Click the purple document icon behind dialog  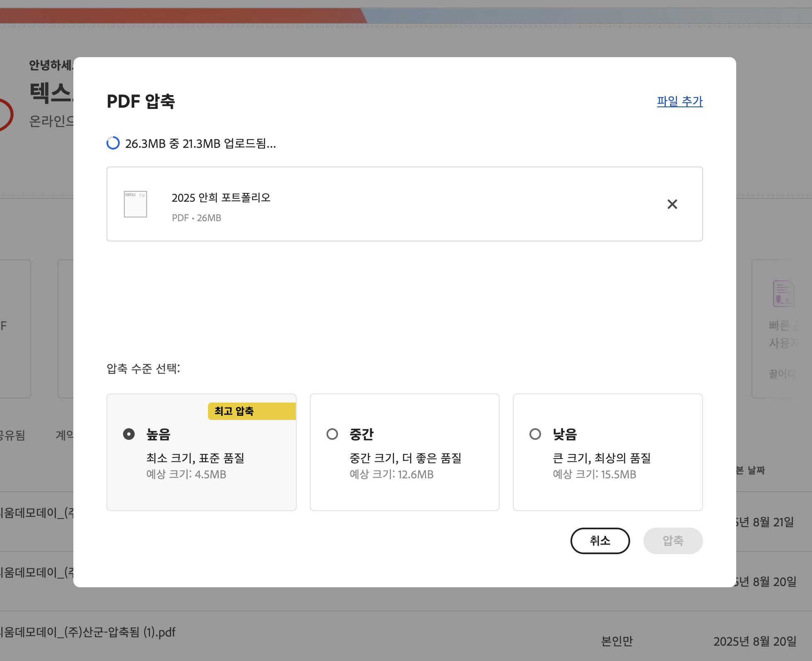(x=783, y=294)
